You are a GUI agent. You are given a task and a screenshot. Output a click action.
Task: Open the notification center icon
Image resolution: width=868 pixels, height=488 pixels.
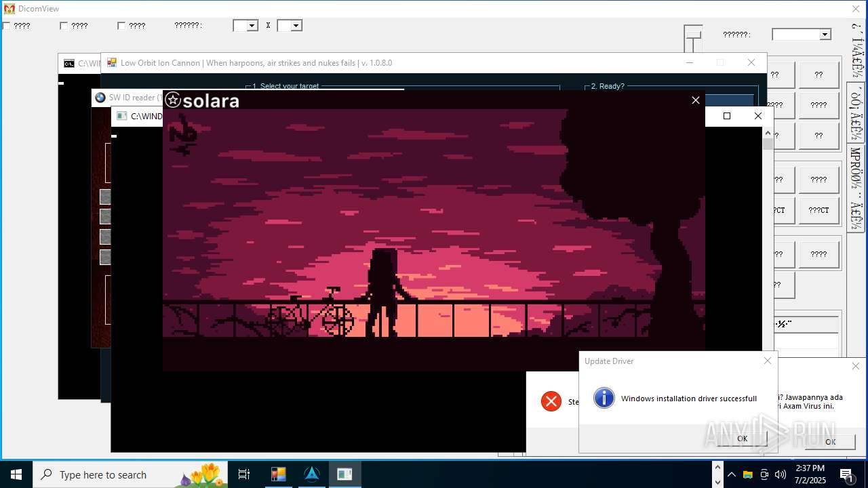pos(846,474)
